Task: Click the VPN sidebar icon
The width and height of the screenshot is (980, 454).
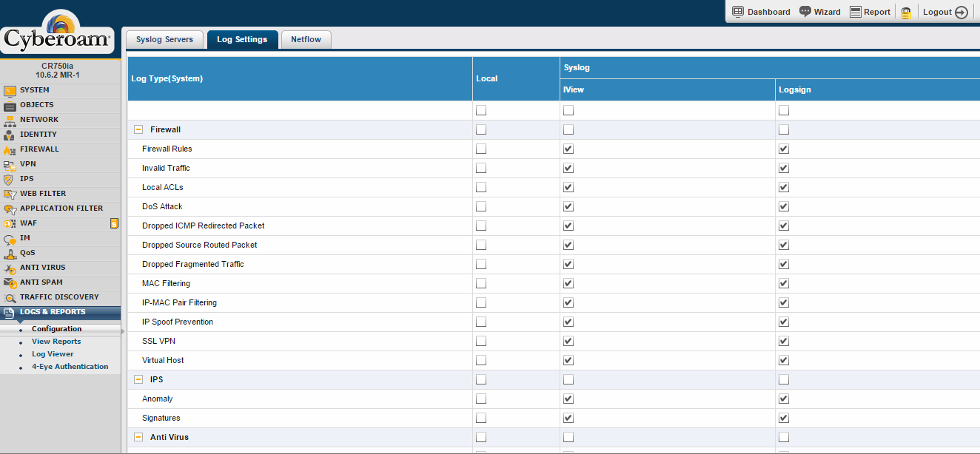Action: (10, 165)
